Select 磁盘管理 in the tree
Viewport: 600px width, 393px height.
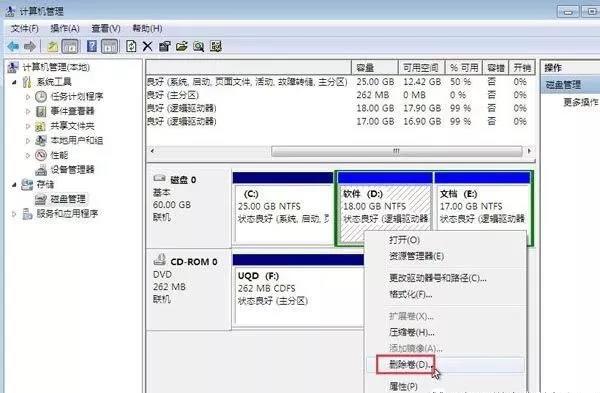tap(68, 199)
